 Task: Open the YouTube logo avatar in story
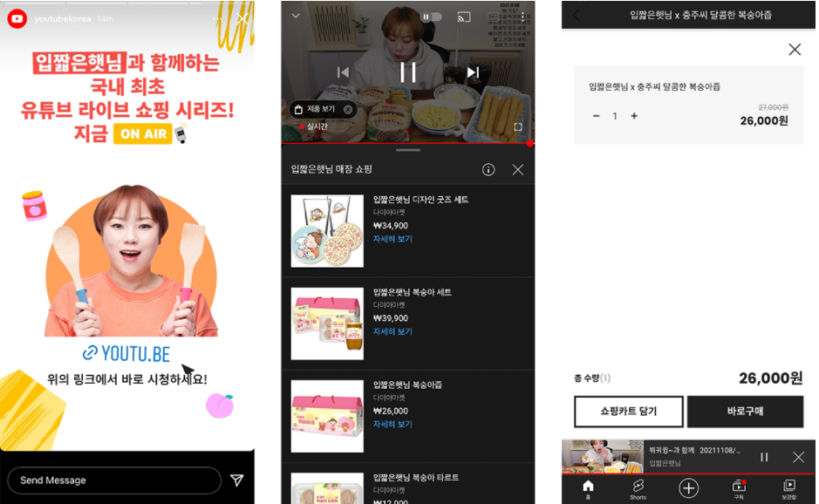pos(17,19)
